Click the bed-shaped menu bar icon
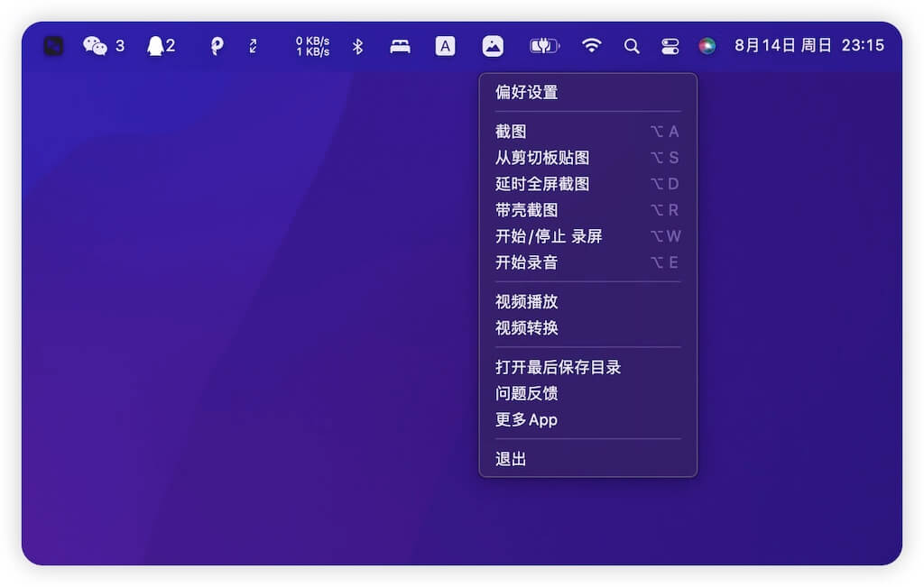Viewport: 924px width, 587px height. pos(400,46)
